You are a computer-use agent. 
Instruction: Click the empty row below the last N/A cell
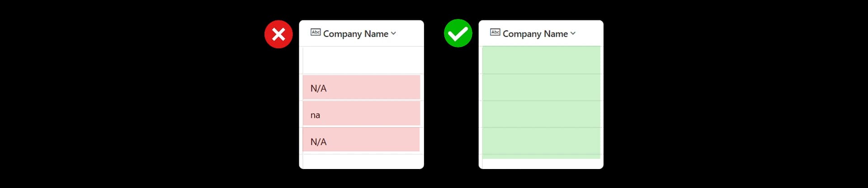363,161
